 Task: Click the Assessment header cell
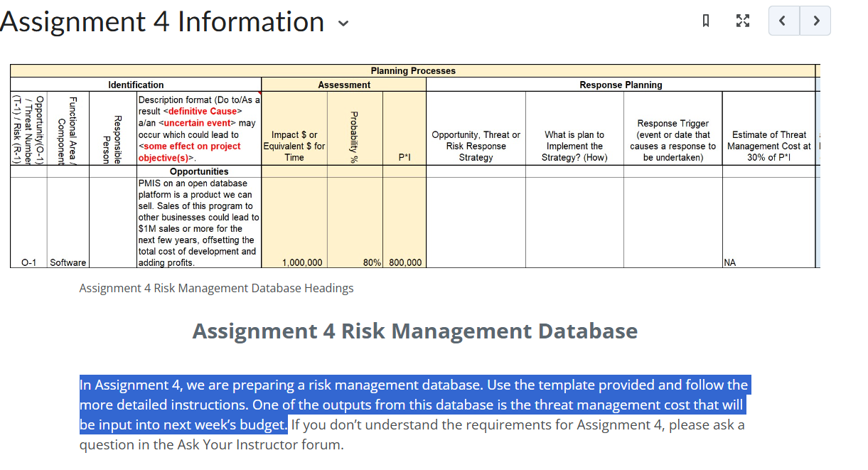(343, 85)
